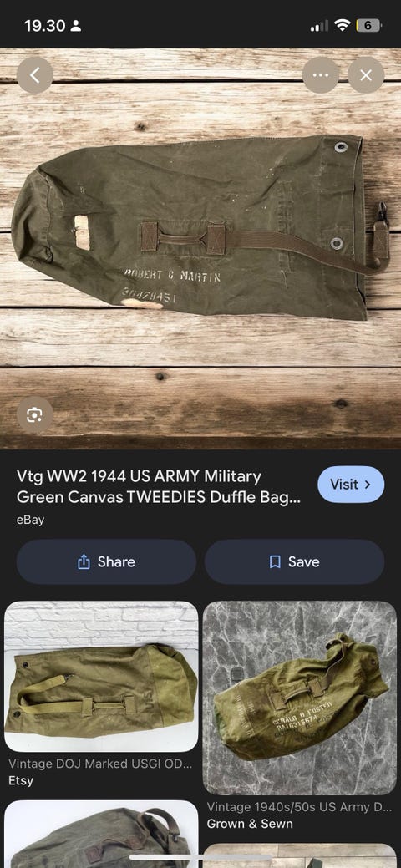The image size is (401, 868).
Task: Tap the battery indicator in status bar
Action: [368, 25]
